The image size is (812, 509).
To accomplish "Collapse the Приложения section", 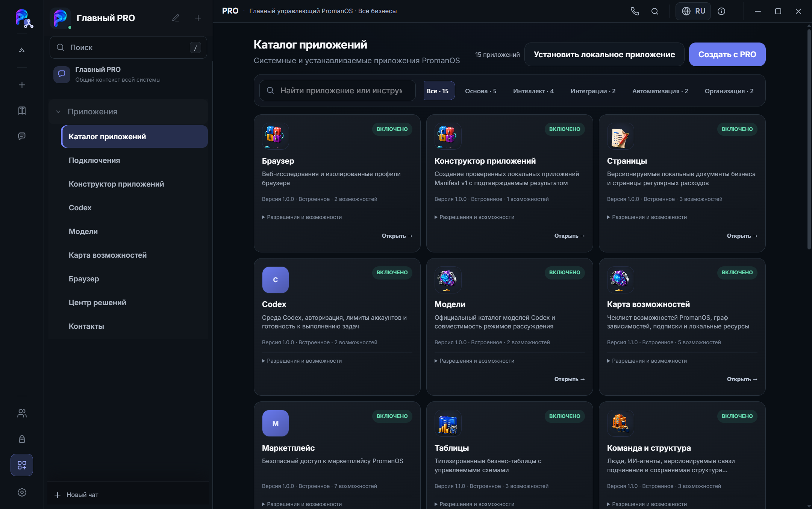I will (x=128, y=112).
